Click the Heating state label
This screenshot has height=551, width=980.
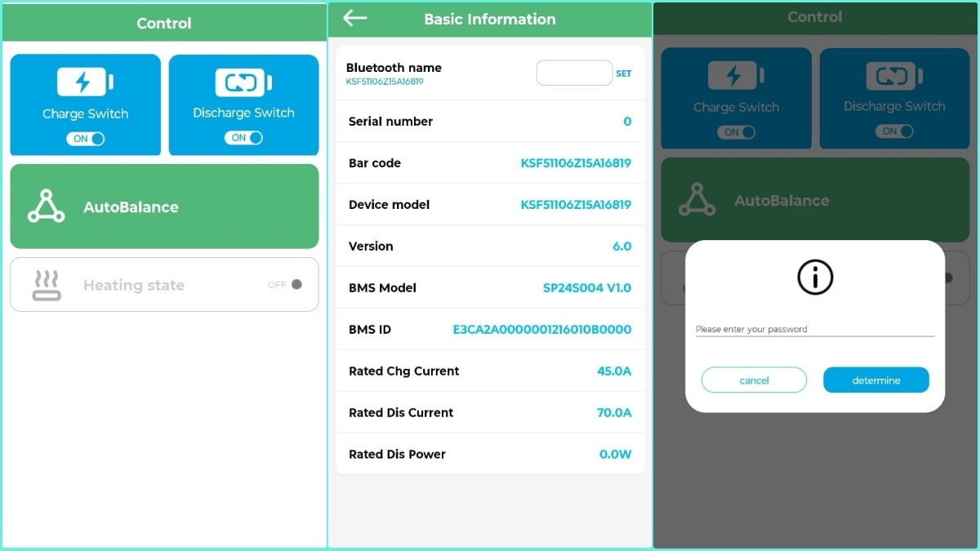pyautogui.click(x=134, y=286)
